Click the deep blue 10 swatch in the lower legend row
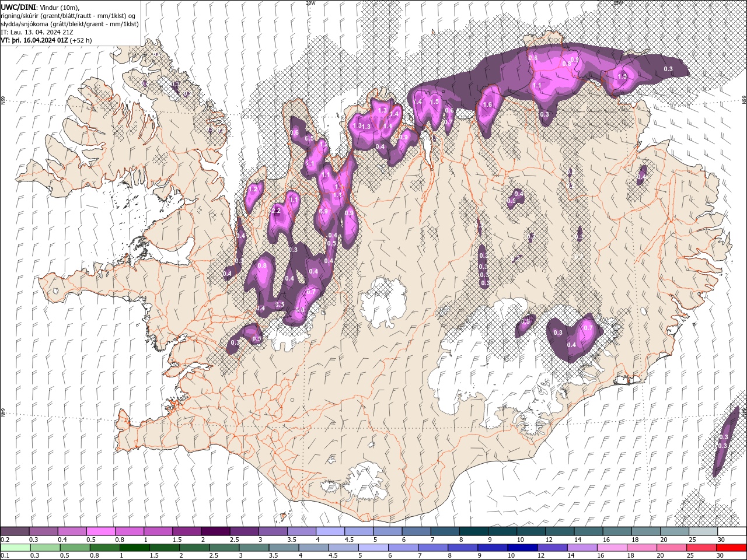 click(521, 547)
